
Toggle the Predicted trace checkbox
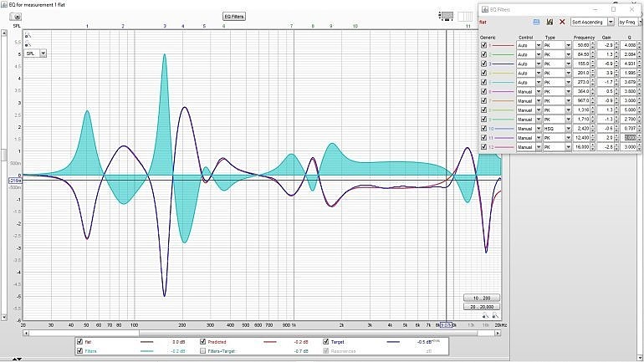tap(203, 341)
